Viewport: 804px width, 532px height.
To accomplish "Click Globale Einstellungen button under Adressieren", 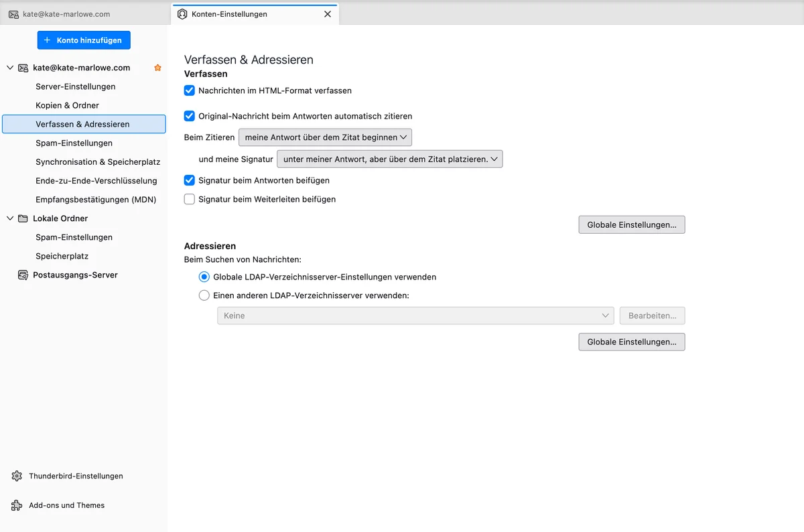I will tap(632, 342).
